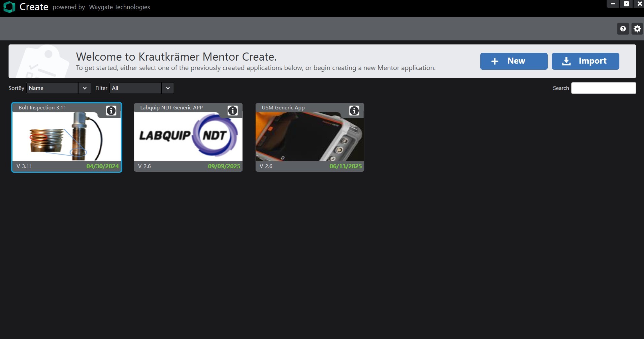Select the Bolt Inspection 3.11 thumbnail
This screenshot has width=644, height=339.
coord(66,137)
